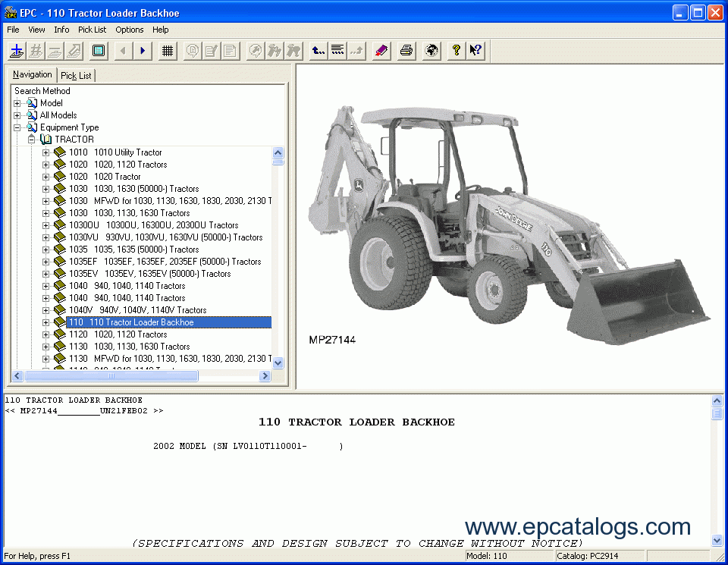This screenshot has height=565, width=728.
Task: Select 1035 1035, 1635 (50000-) Tractors
Action: [133, 250]
